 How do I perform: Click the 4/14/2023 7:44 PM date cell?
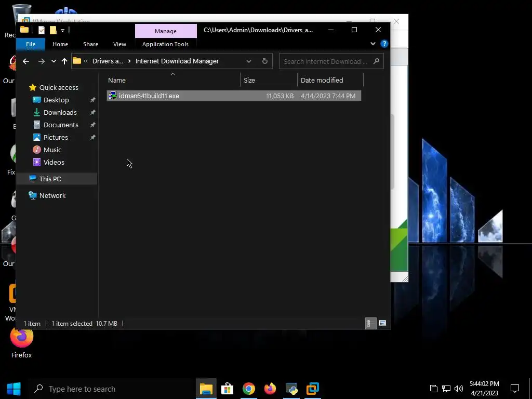(328, 96)
